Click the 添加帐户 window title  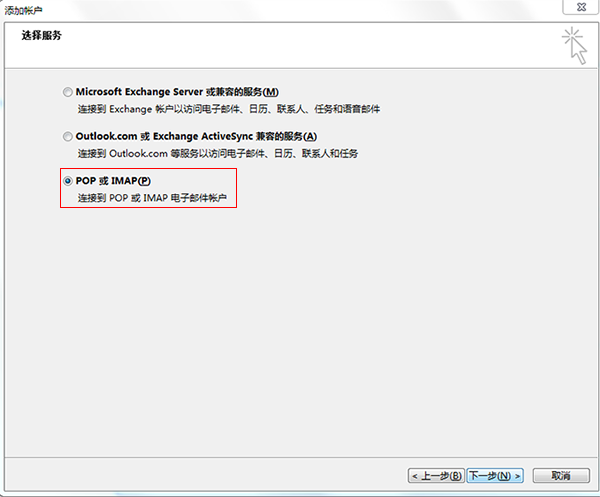pos(24,10)
